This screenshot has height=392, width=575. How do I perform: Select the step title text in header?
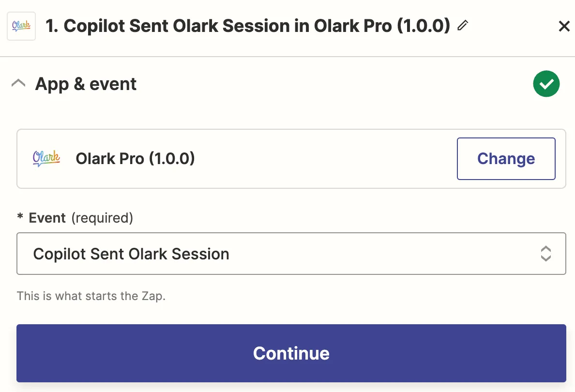248,26
